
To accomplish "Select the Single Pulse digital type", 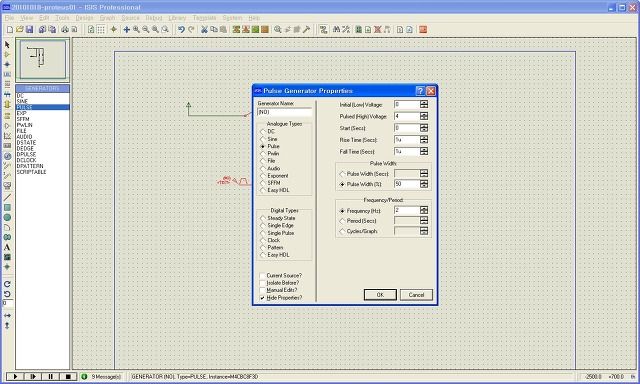I will pos(263,233).
